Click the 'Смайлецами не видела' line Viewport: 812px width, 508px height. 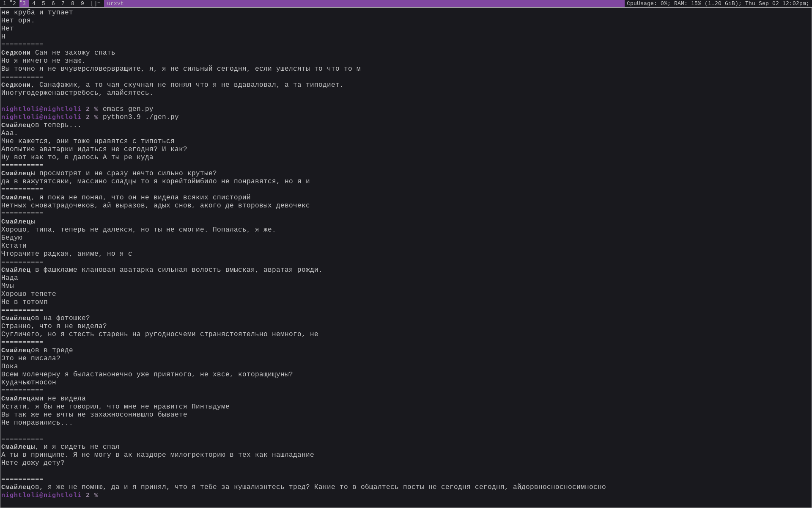click(x=43, y=399)
